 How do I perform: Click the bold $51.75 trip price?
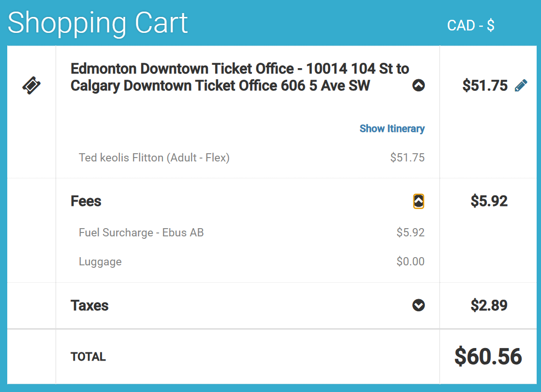[x=485, y=86]
